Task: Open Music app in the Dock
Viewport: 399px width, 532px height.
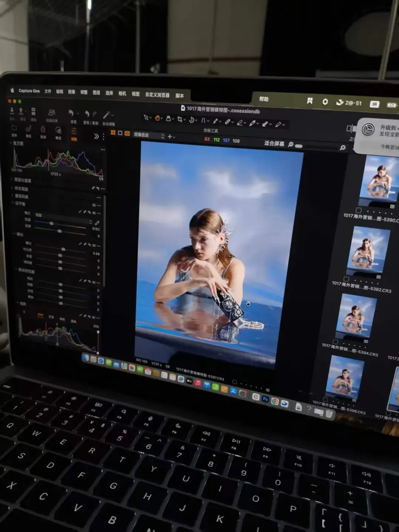Action: tap(198, 383)
